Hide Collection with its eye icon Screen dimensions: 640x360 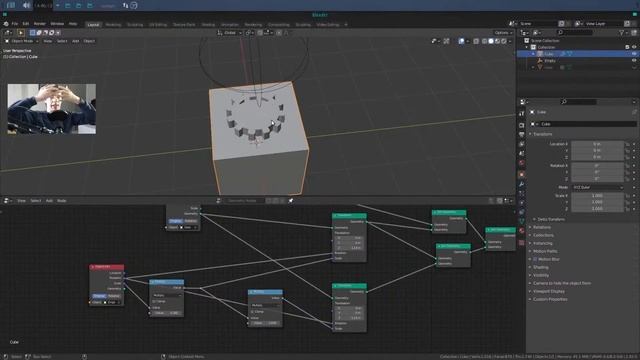coord(634,47)
